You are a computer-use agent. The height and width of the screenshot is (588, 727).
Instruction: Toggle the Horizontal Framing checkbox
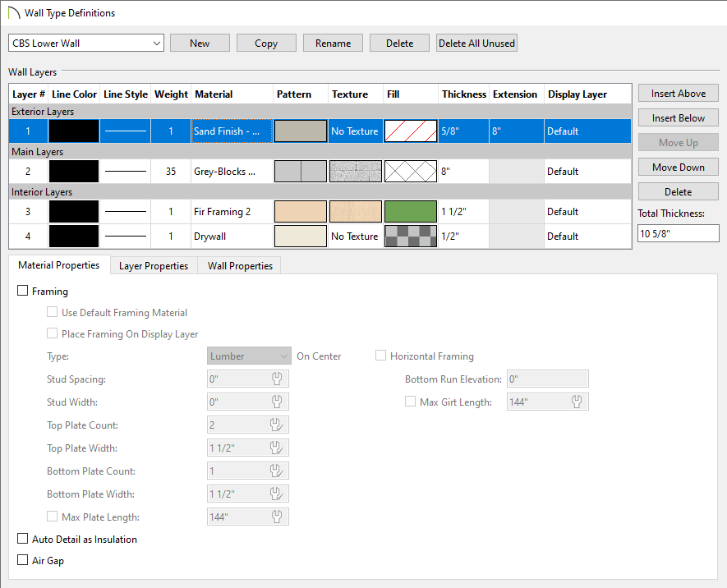[x=380, y=356]
